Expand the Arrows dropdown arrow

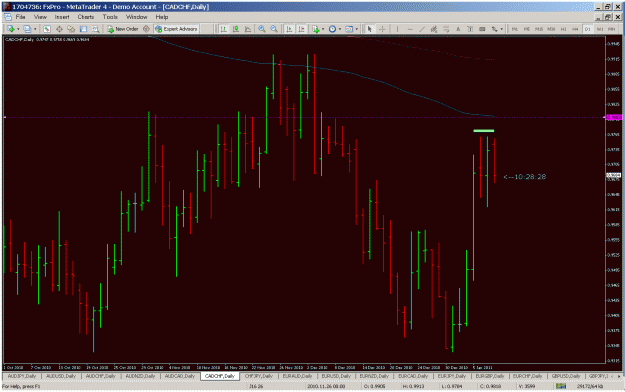[502, 29]
